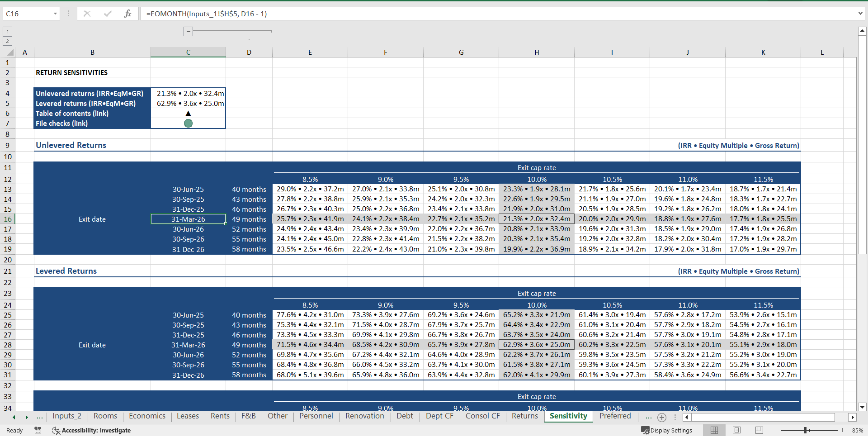868x437 pixels.
Task: Switch to the Leases sheet tab
Action: (188, 416)
